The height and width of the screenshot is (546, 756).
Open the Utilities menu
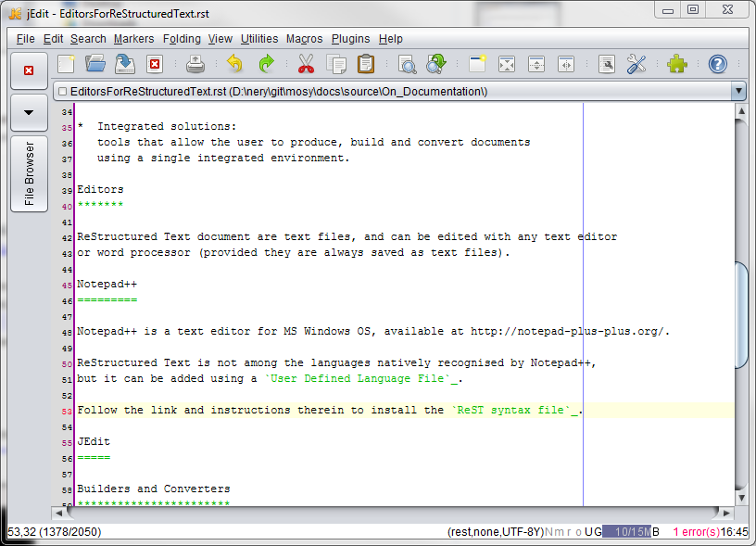tap(259, 39)
